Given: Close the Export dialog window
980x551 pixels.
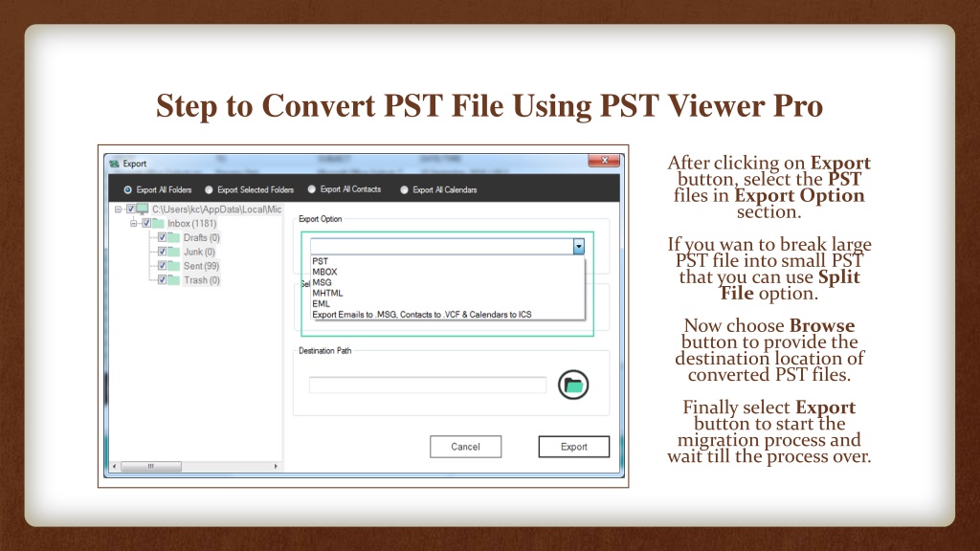Looking at the screenshot, I should click(604, 161).
